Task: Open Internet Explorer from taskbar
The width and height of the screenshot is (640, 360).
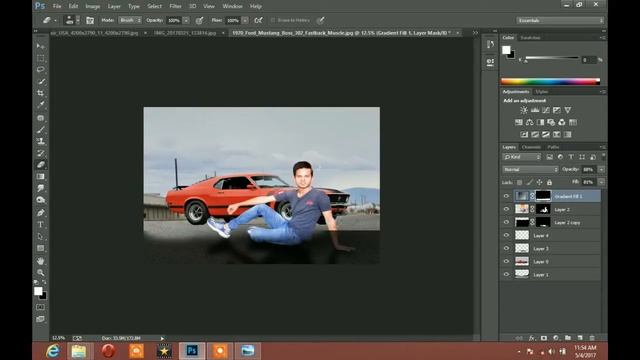Action: click(53, 351)
